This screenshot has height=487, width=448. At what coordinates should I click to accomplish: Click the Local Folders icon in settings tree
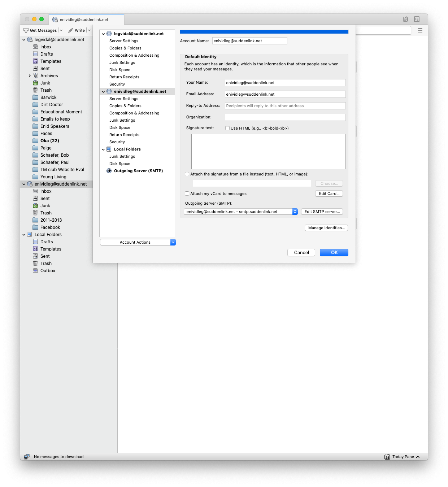(109, 149)
